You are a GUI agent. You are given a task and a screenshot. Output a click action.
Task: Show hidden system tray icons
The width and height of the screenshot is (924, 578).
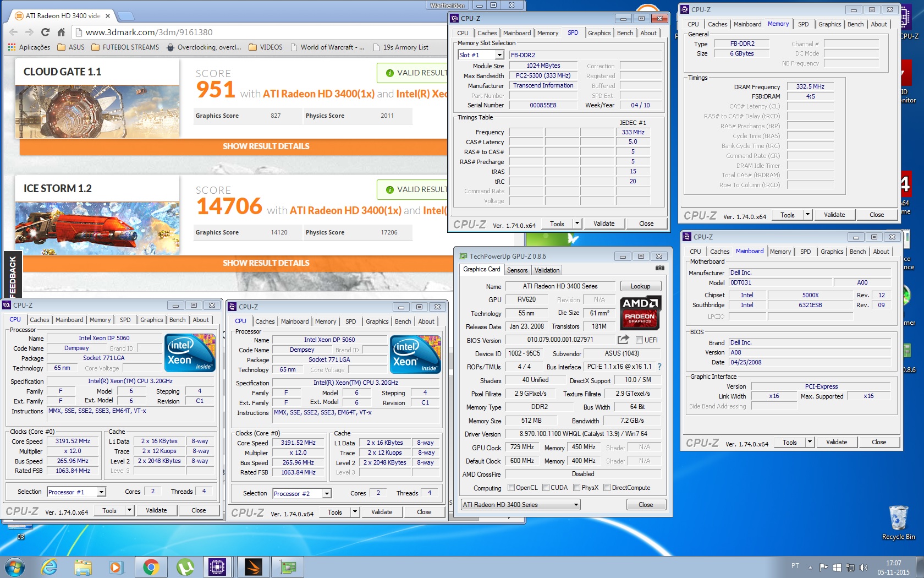[810, 567]
